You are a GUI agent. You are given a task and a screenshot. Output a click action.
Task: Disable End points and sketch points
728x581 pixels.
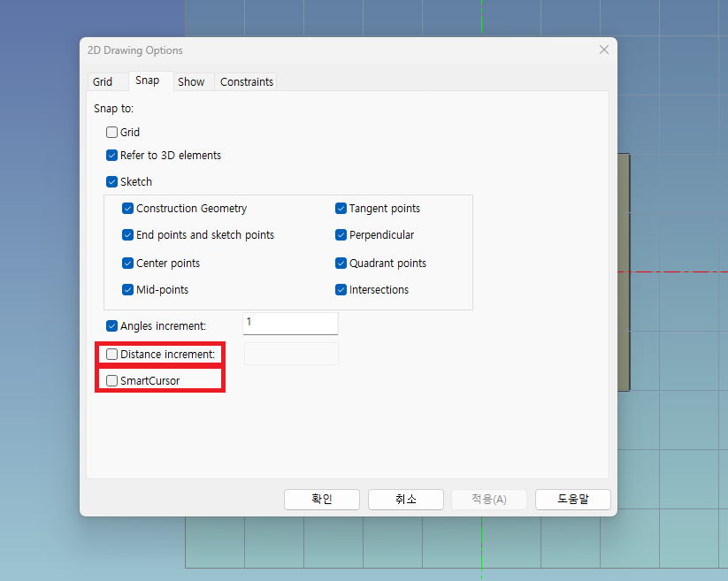tap(127, 235)
